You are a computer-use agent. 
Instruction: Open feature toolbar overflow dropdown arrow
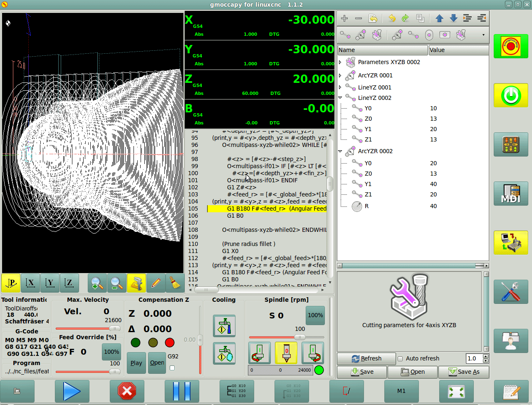point(483,35)
